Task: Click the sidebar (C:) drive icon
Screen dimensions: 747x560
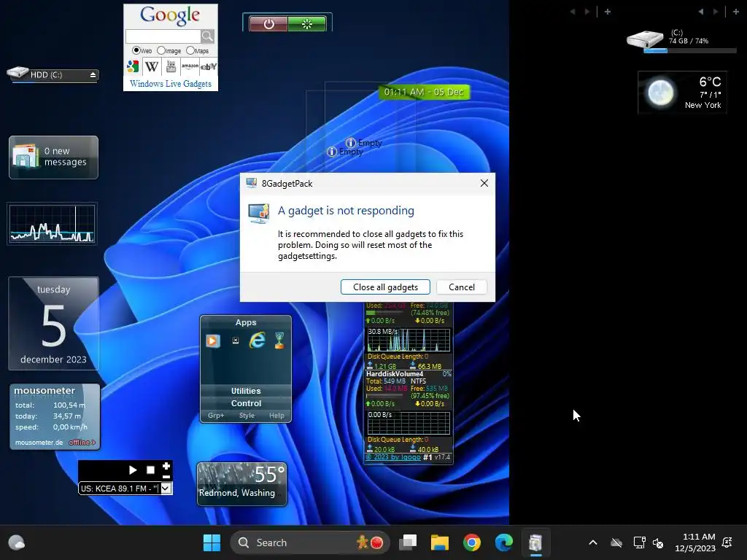Action: point(645,39)
